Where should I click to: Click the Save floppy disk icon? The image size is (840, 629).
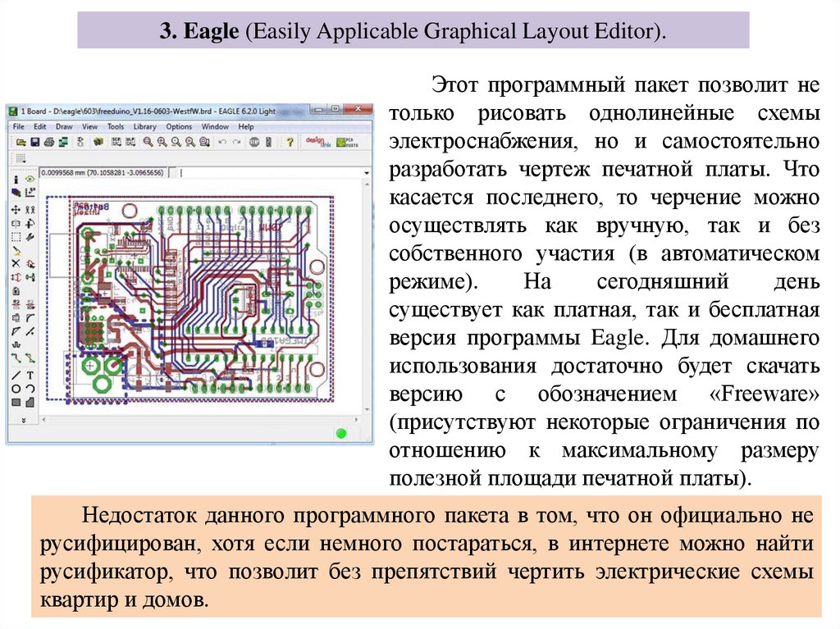click(x=34, y=142)
